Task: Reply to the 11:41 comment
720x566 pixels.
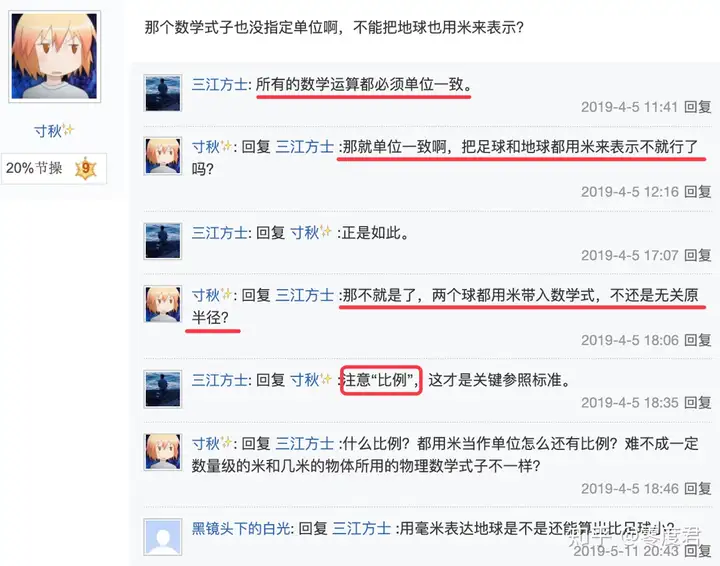Action: coord(698,107)
